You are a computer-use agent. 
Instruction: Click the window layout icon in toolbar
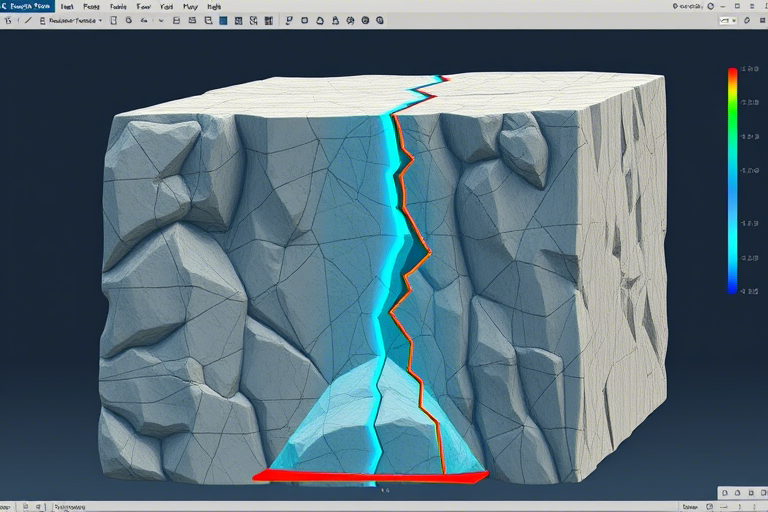pos(208,21)
